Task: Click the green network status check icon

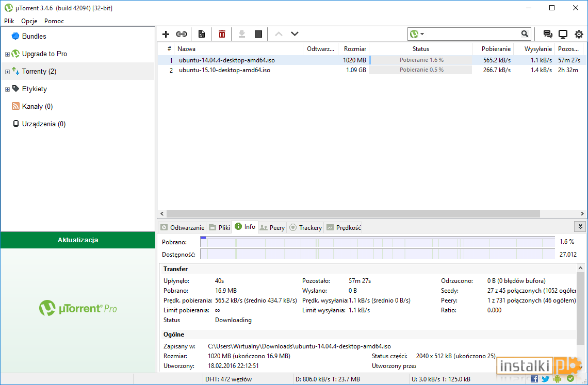Action: [x=570, y=379]
